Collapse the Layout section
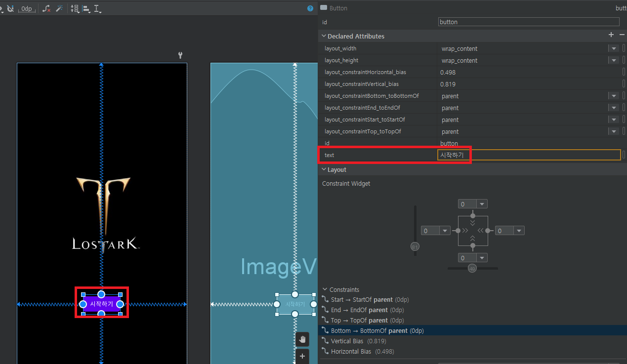This screenshot has height=364, width=627. point(324,169)
